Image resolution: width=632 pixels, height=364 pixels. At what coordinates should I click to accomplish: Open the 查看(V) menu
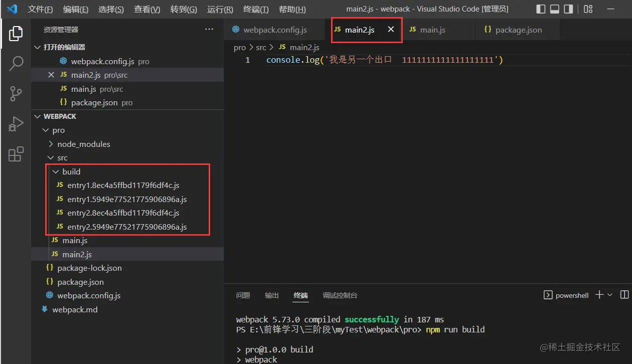pyautogui.click(x=147, y=10)
